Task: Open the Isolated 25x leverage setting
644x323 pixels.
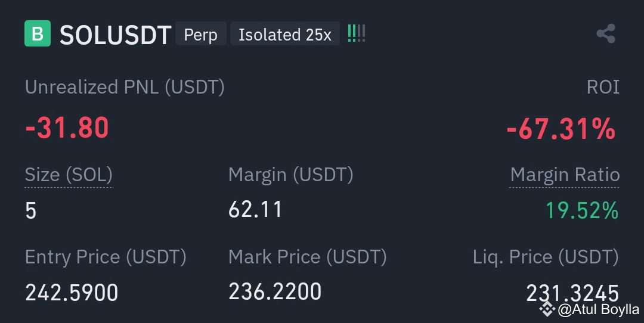Action: coord(285,33)
